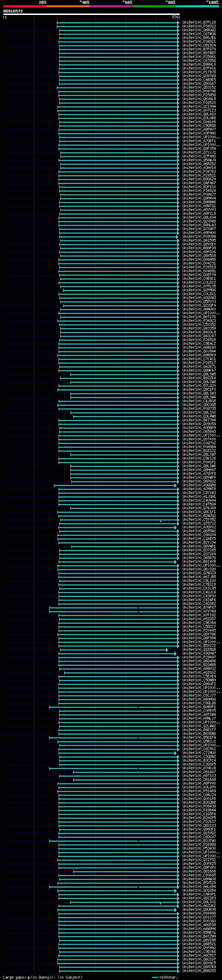Click the yellow query gap symbol in the legend

coord(28,977)
